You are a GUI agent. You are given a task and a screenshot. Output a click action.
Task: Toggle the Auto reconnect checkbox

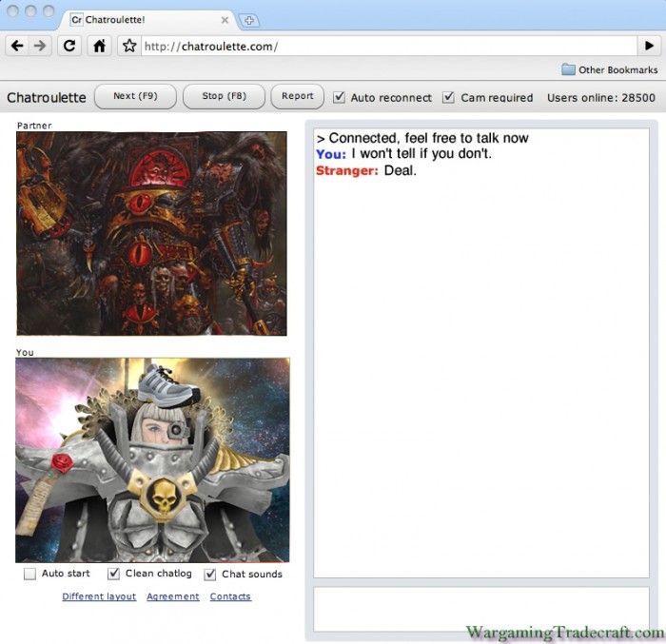(x=339, y=97)
